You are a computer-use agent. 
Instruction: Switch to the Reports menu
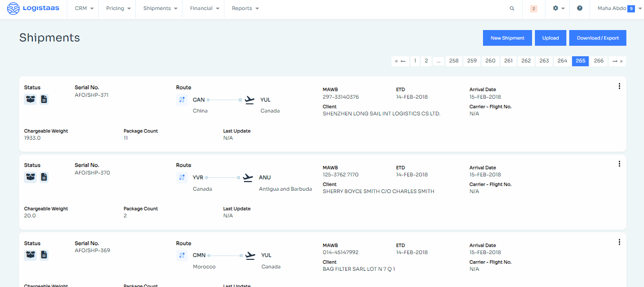pyautogui.click(x=245, y=8)
